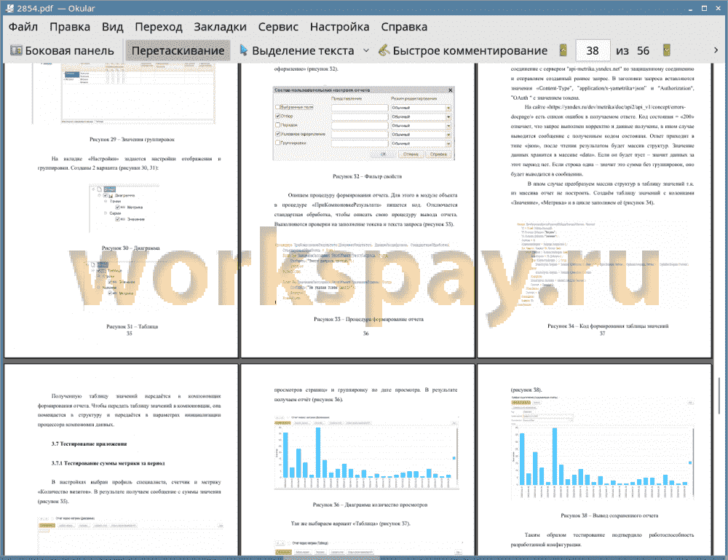The image size is (728, 560).
Task: Maximize the Okular window
Action: pos(704,8)
